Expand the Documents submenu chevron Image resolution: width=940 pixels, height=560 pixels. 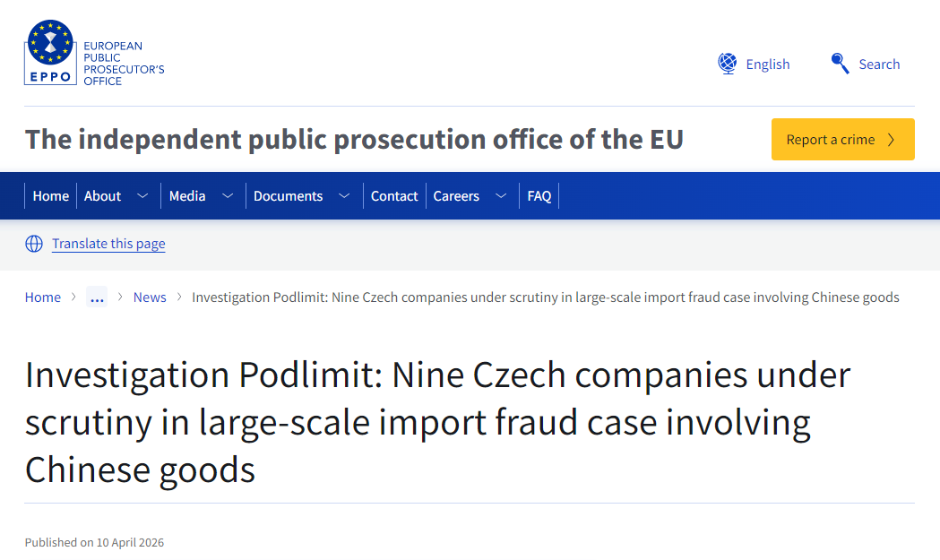pos(344,196)
